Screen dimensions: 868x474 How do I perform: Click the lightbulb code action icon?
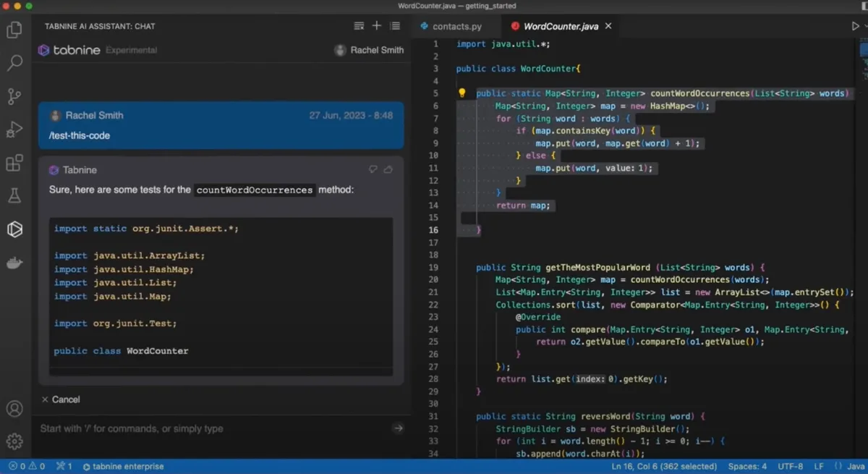click(x=462, y=93)
